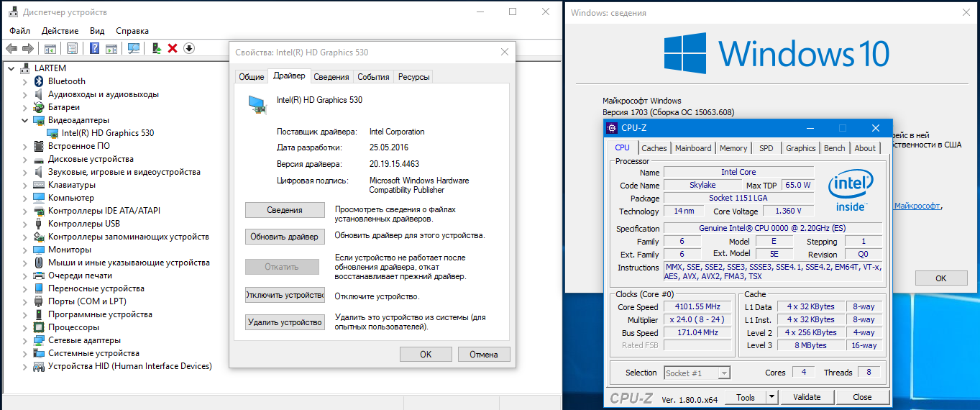Screen dimensions: 980x410
Task: Click OK in the Properties dialog
Action: click(426, 354)
